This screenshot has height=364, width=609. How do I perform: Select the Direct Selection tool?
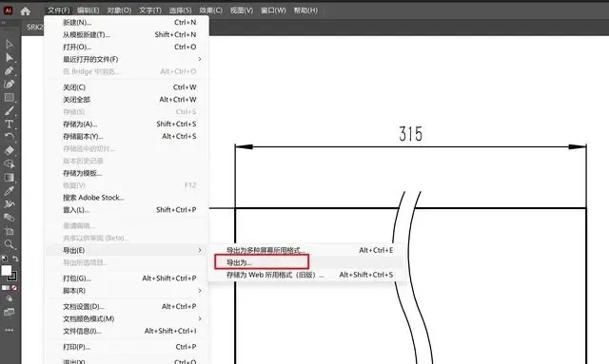[x=9, y=58]
